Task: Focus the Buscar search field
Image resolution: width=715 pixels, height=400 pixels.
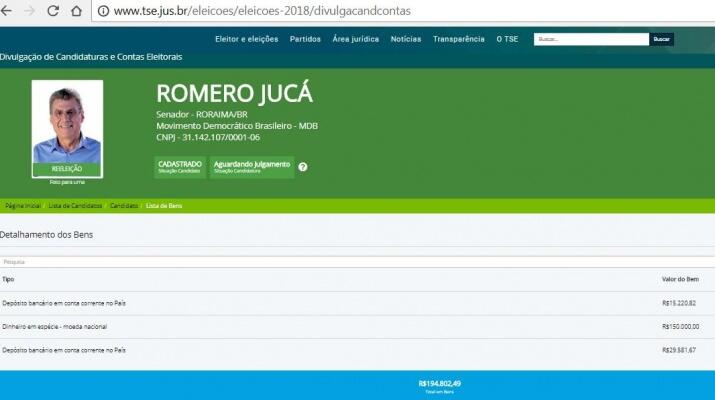Action: coord(591,39)
